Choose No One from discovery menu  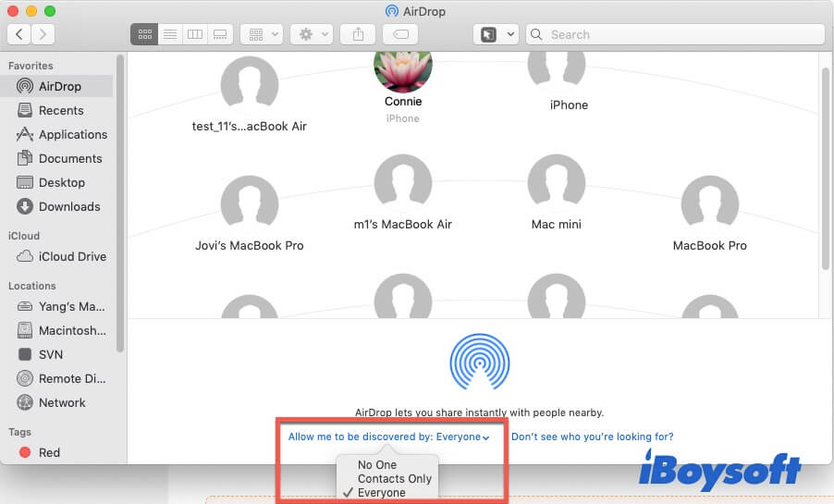pyautogui.click(x=377, y=464)
